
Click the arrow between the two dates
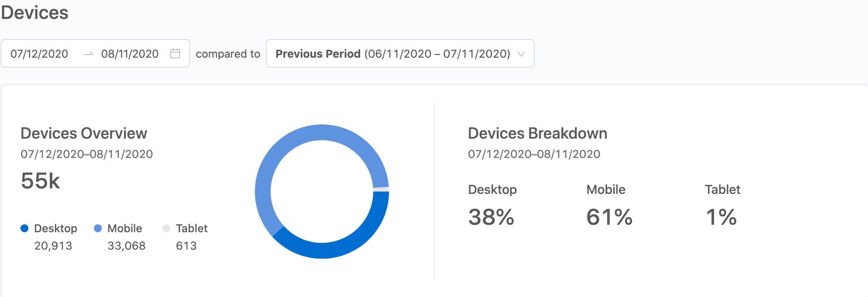88,54
